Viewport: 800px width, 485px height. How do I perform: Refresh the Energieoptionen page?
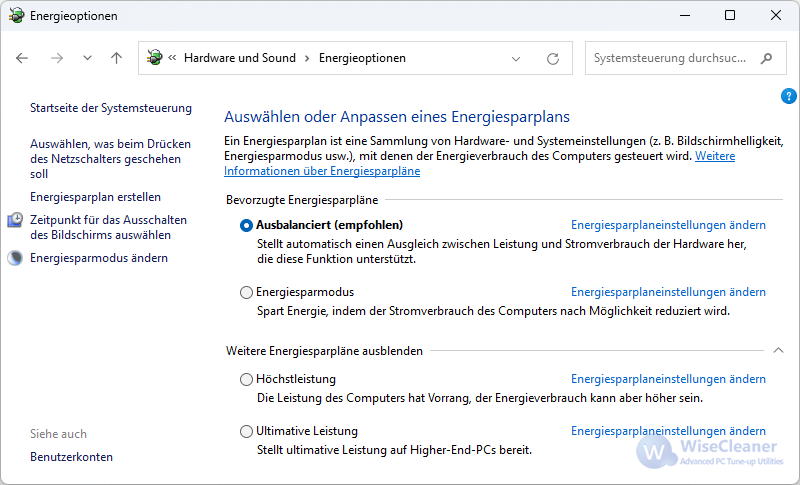pos(553,59)
